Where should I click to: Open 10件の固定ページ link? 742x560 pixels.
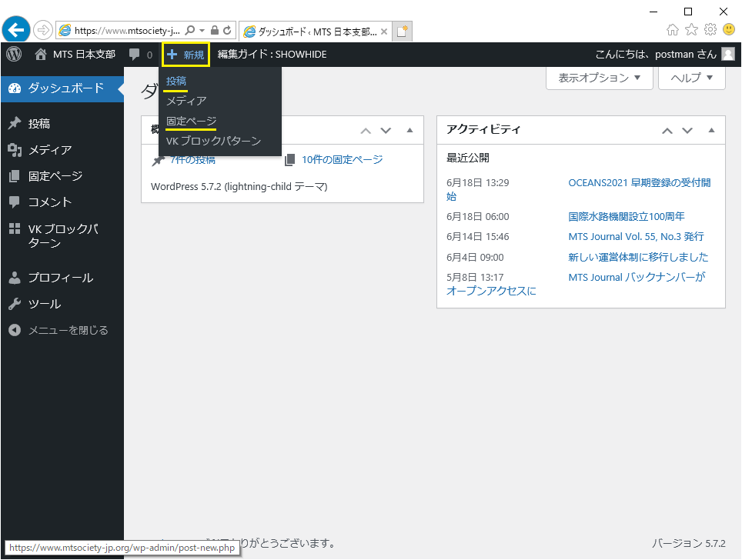point(341,159)
